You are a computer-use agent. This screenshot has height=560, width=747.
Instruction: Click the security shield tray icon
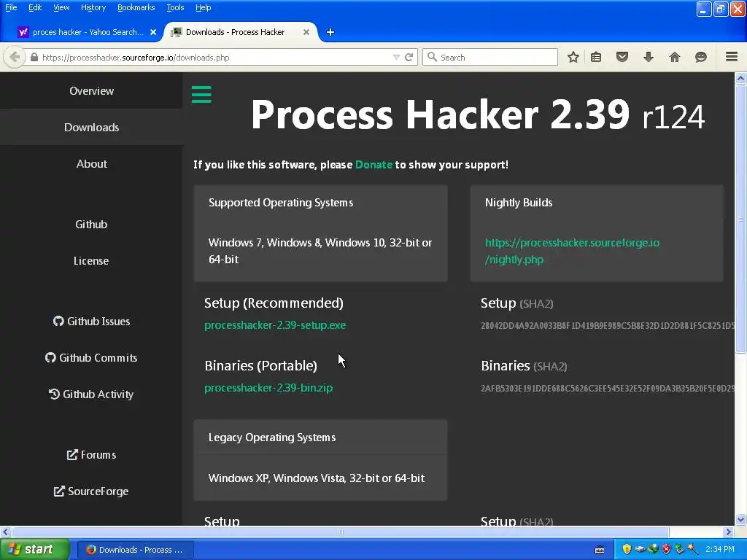[x=627, y=549]
